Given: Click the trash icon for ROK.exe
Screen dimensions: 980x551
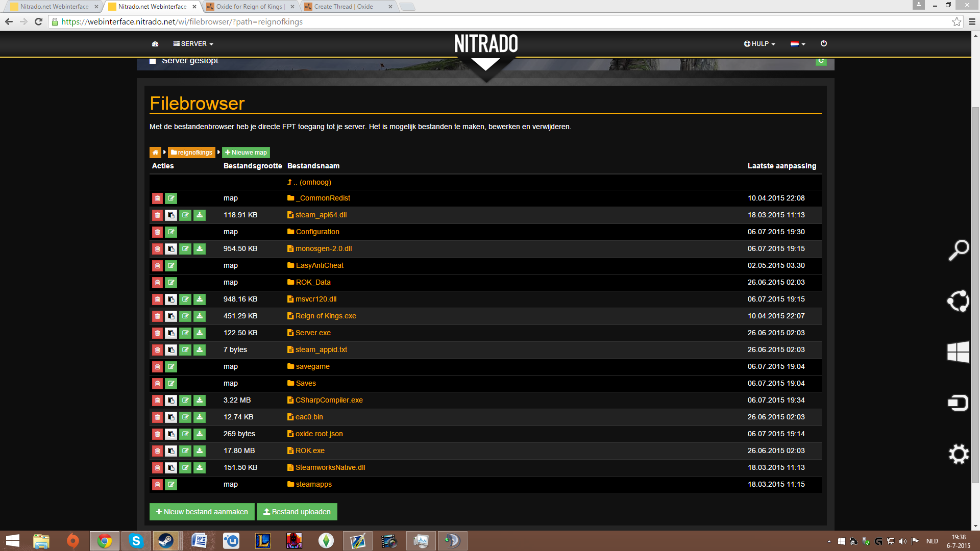Looking at the screenshot, I should (x=157, y=451).
